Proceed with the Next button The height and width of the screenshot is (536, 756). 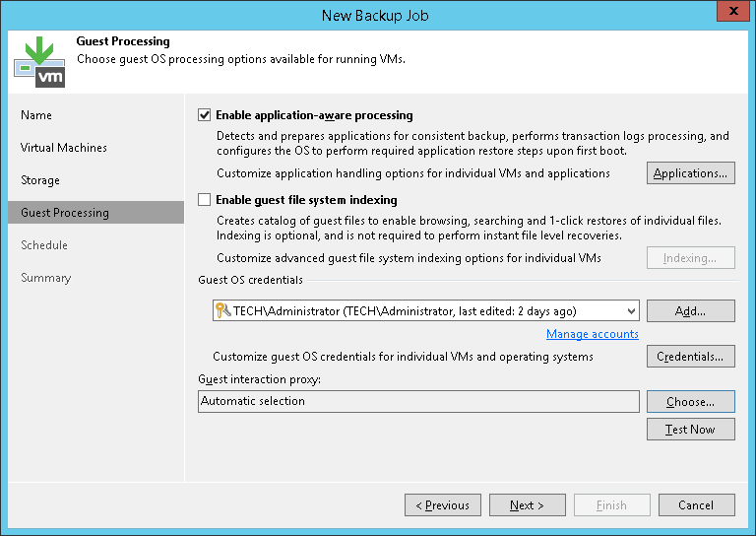[x=527, y=505]
